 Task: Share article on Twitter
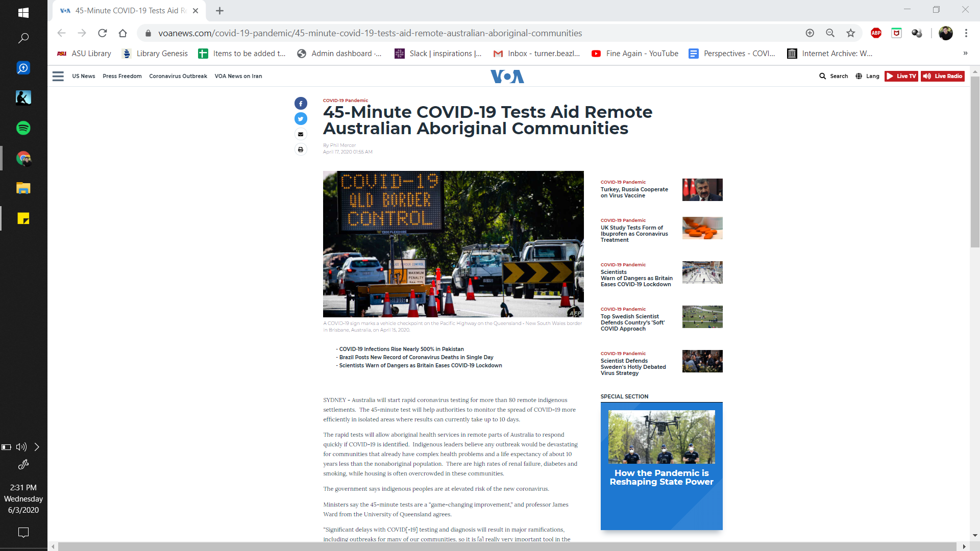pos(301,119)
